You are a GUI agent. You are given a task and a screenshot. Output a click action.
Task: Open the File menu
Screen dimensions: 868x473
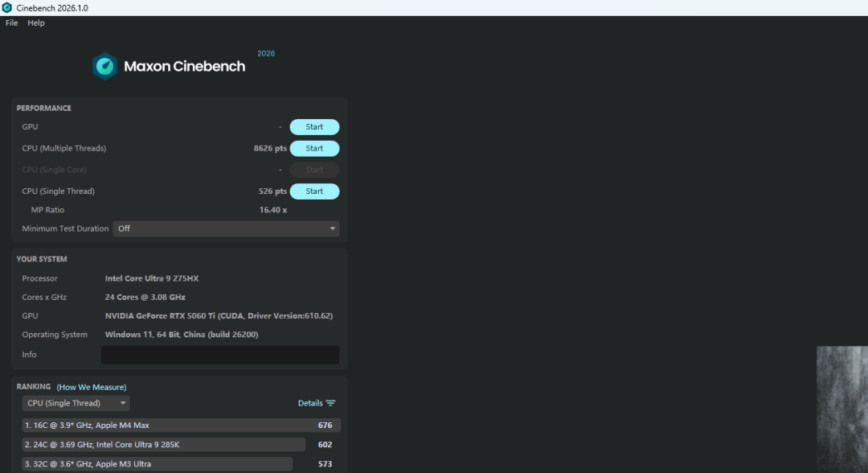tap(11, 23)
